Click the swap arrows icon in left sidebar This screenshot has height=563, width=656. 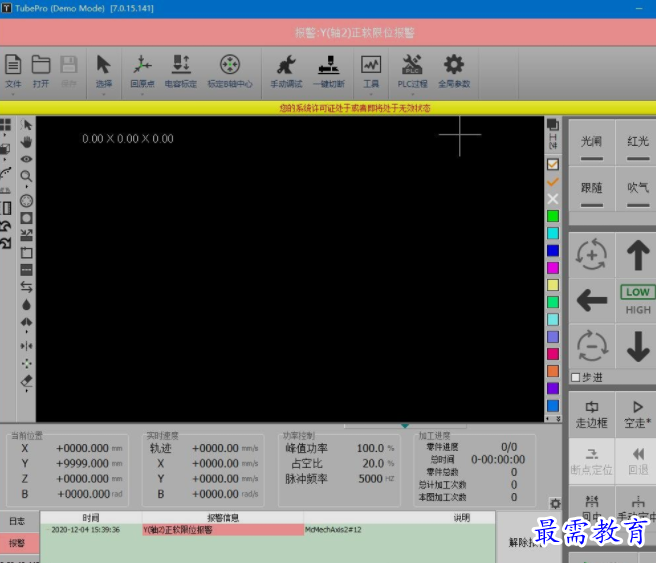[26, 287]
